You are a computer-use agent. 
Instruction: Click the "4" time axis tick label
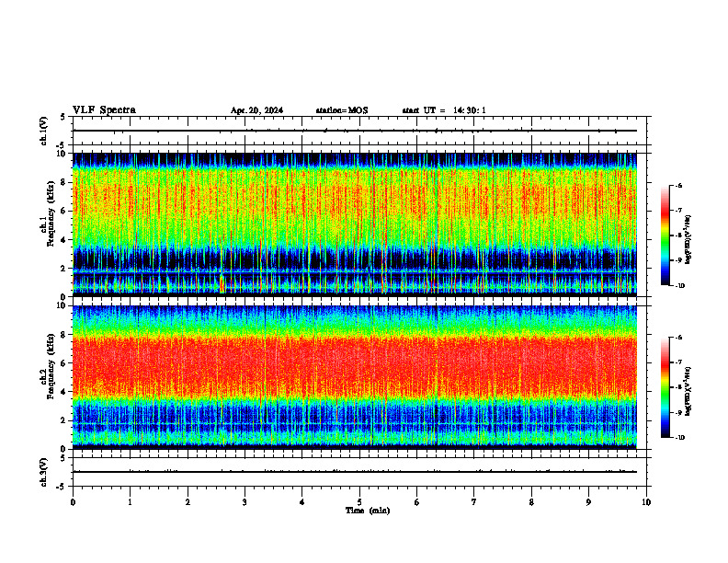click(x=301, y=502)
